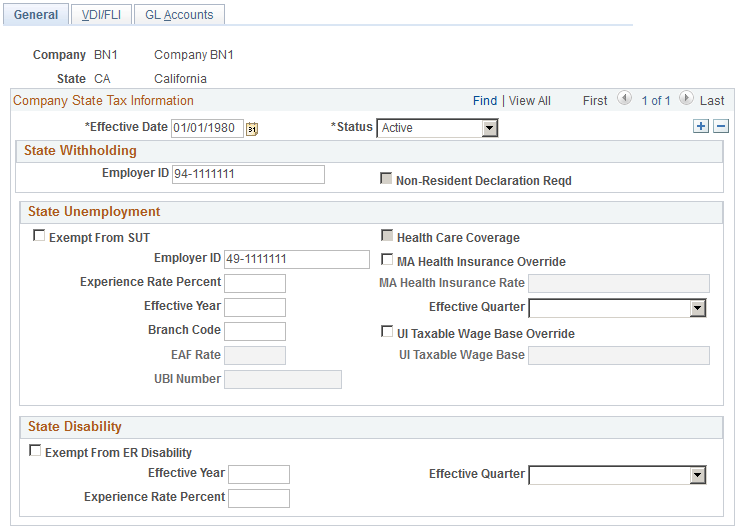Click State Unemployment Employer ID field
Viewport: 741px width, 531px height.
pyautogui.click(x=297, y=259)
